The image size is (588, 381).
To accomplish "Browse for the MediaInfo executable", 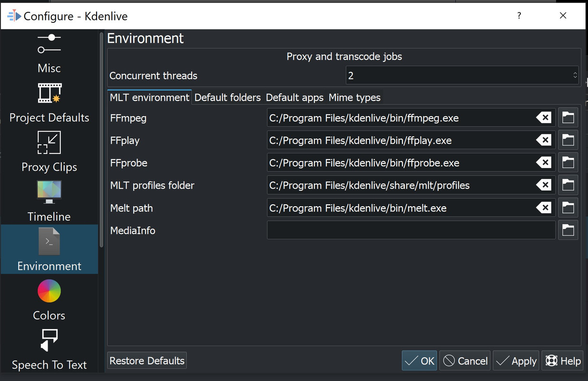I will pyautogui.click(x=568, y=231).
